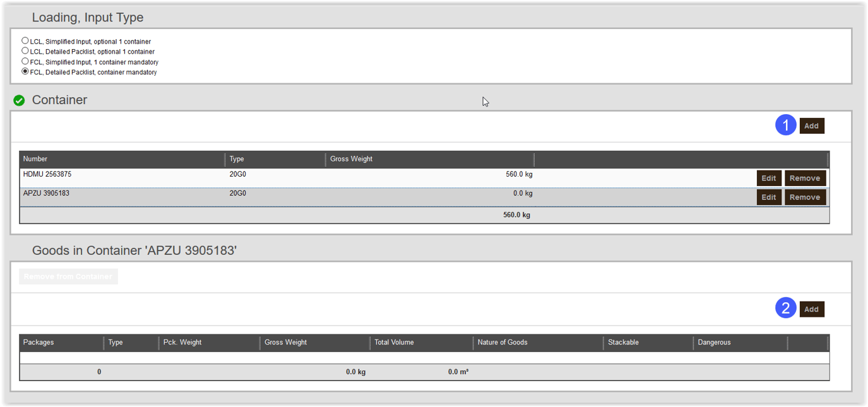868x407 pixels.
Task: Sort goods by Total Volume column
Action: pyautogui.click(x=394, y=343)
